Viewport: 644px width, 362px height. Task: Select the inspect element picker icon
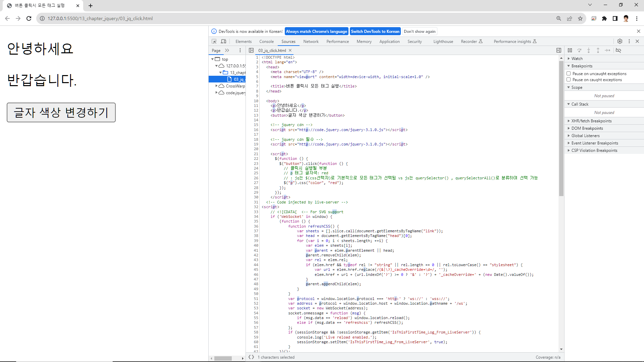(x=214, y=41)
